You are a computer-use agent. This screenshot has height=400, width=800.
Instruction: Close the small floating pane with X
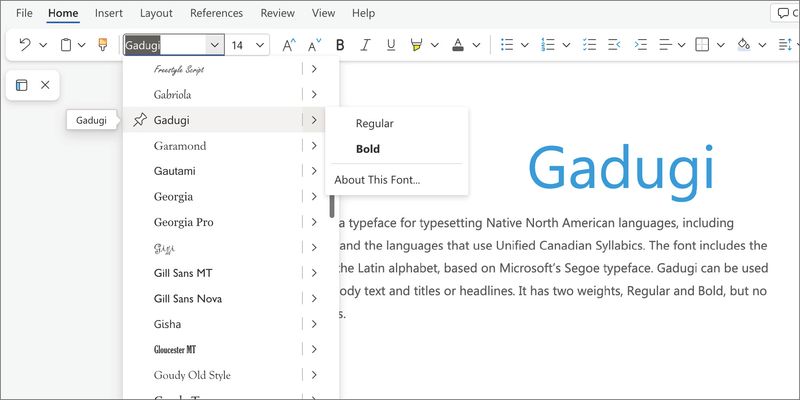45,85
